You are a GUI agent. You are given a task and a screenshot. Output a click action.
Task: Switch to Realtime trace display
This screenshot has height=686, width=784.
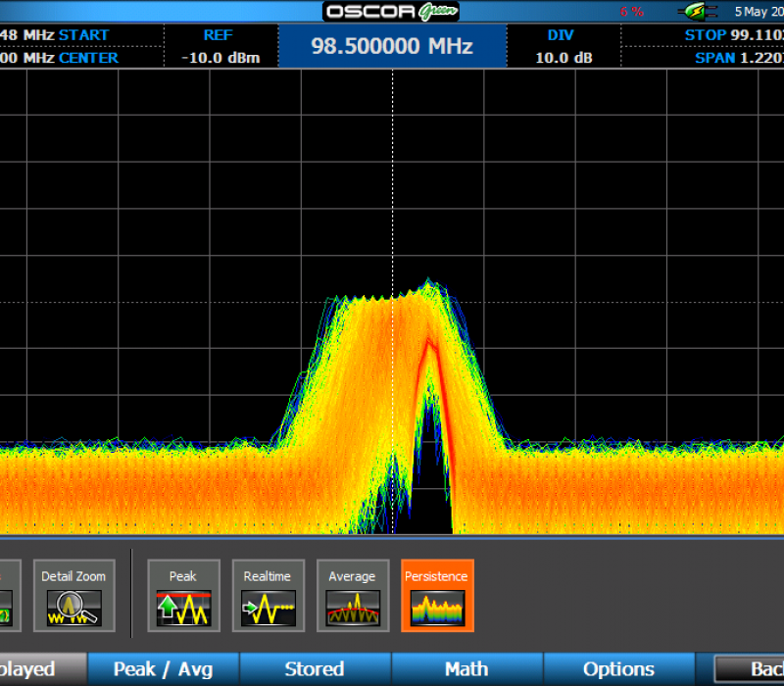coord(268,596)
